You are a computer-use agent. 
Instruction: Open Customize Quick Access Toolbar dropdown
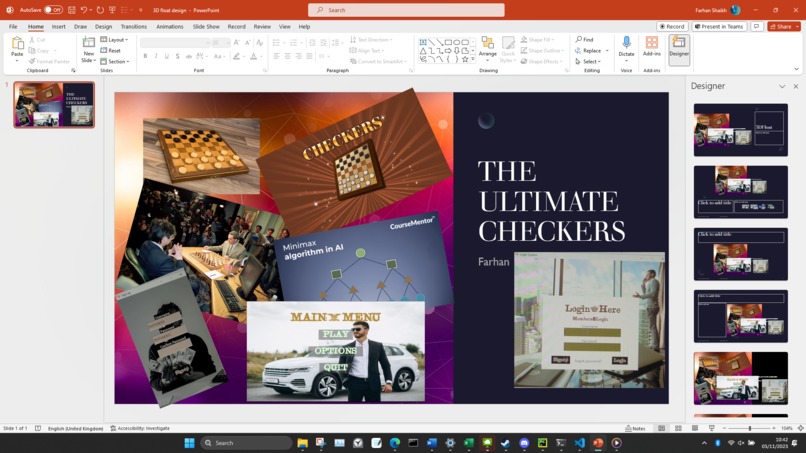[x=140, y=10]
